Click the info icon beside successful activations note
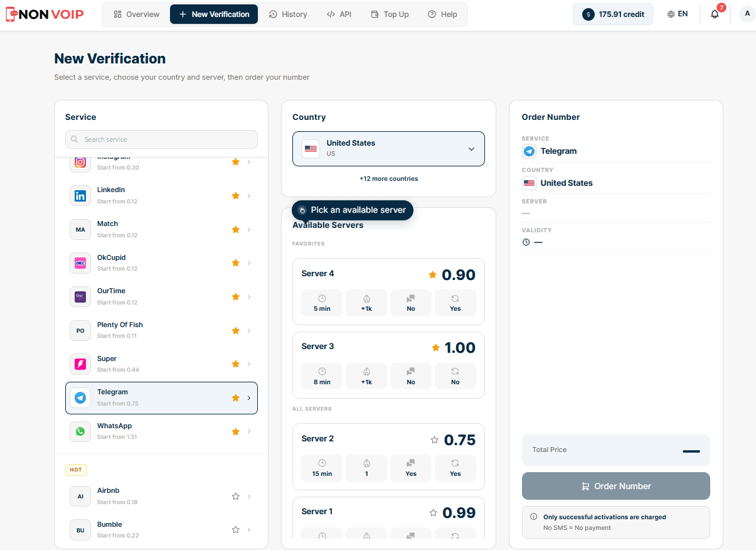The width and height of the screenshot is (756, 550). 534,517
